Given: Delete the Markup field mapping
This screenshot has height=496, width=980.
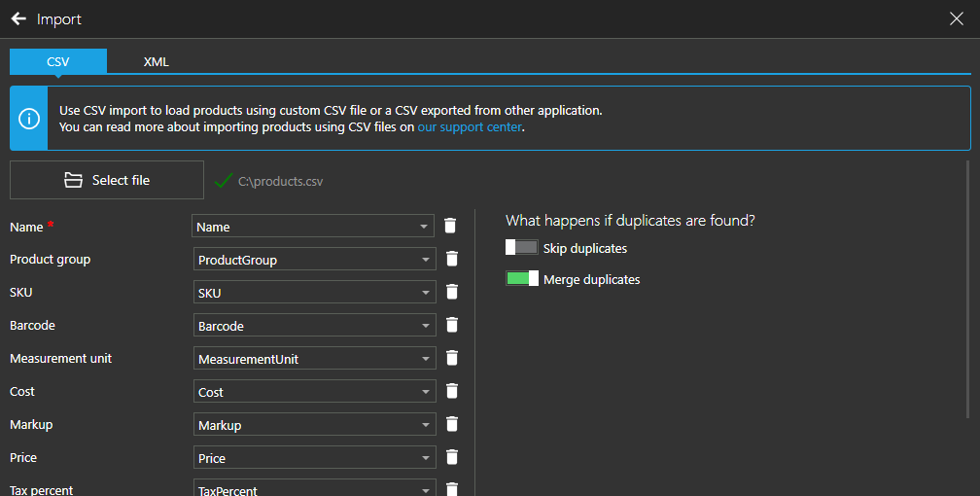Looking at the screenshot, I should 452,424.
